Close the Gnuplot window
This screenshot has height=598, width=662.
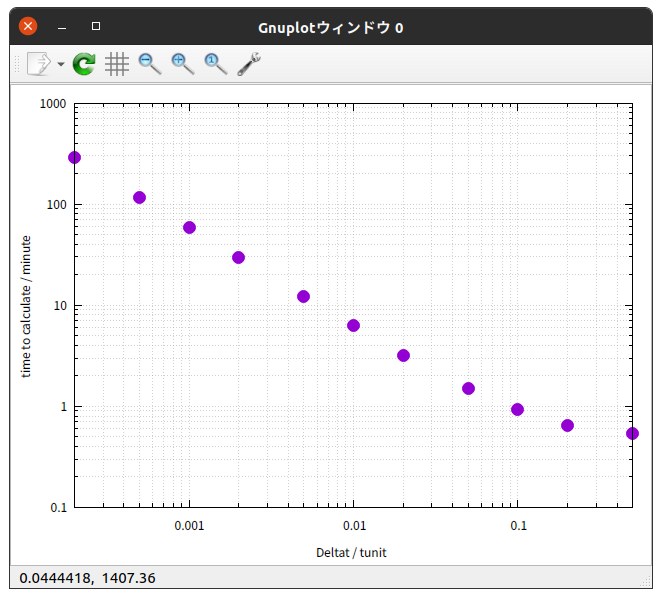(x=28, y=26)
